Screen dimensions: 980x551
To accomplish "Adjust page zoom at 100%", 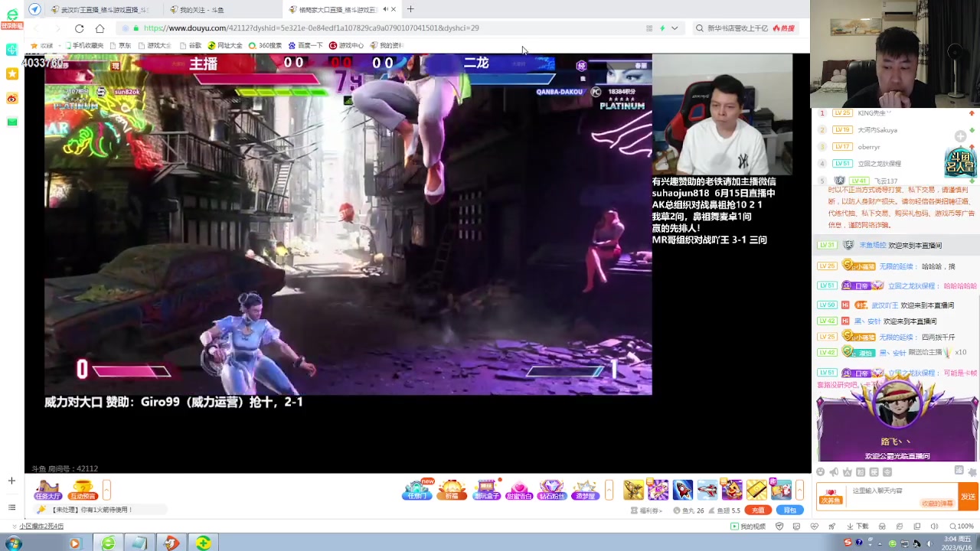I will click(x=961, y=527).
